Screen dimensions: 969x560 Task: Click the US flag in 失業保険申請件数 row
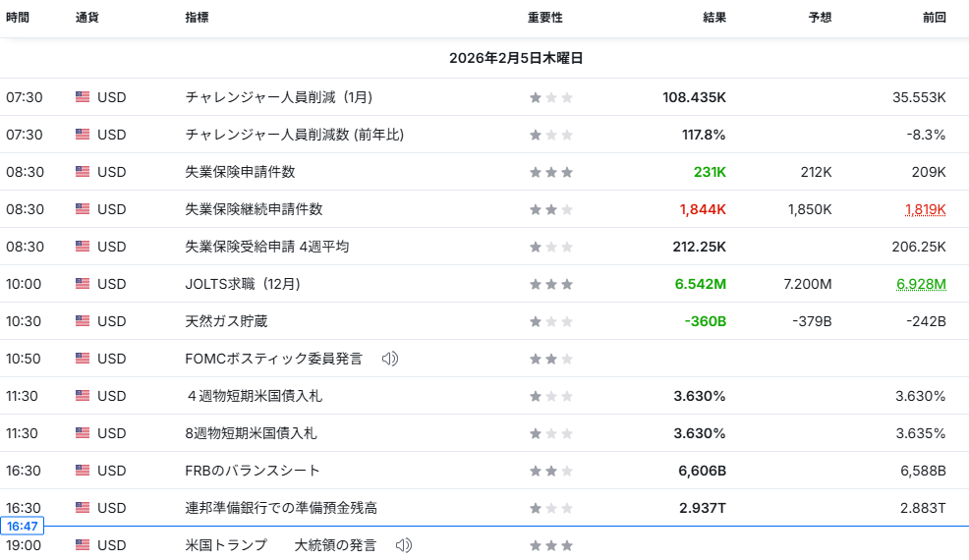pyautogui.click(x=83, y=172)
